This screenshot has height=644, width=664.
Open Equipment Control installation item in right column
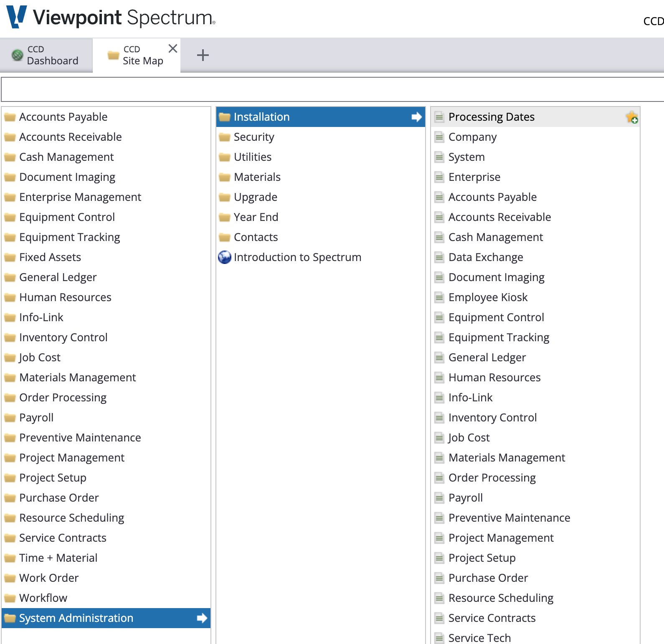[x=535, y=317]
